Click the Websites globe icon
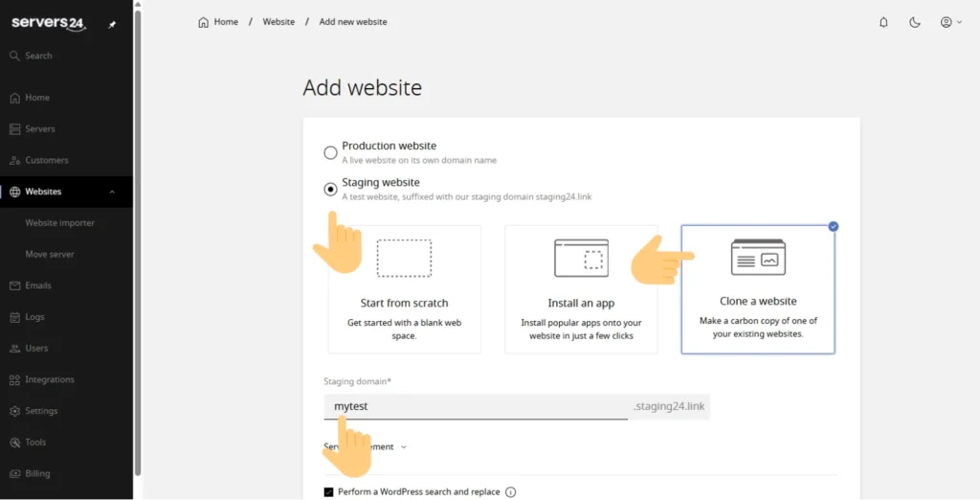This screenshot has height=500, width=980. pos(15,192)
